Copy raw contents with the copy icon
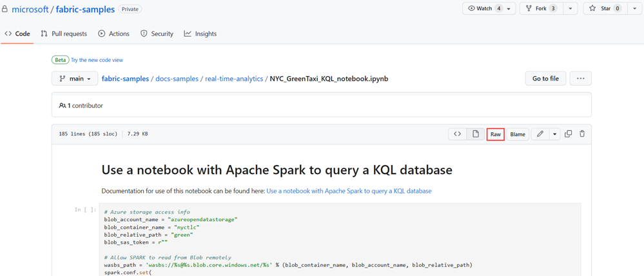Viewport: 644px width, 276px height. point(568,134)
